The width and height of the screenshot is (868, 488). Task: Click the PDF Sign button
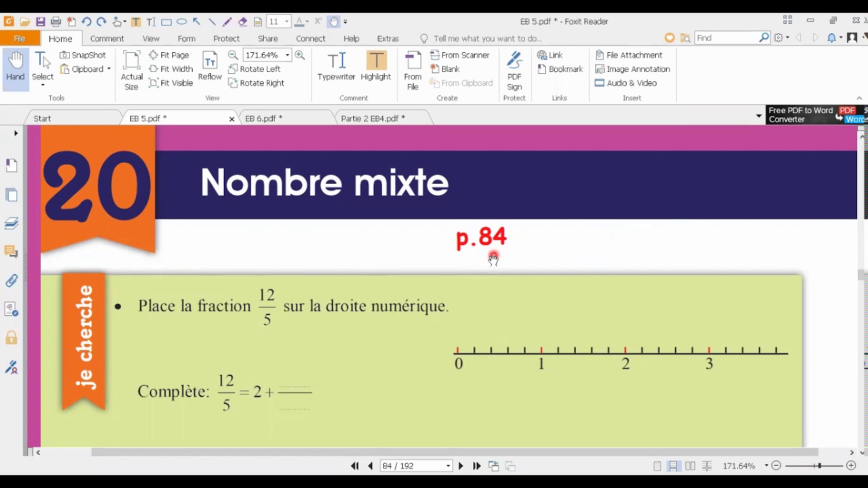tap(515, 71)
